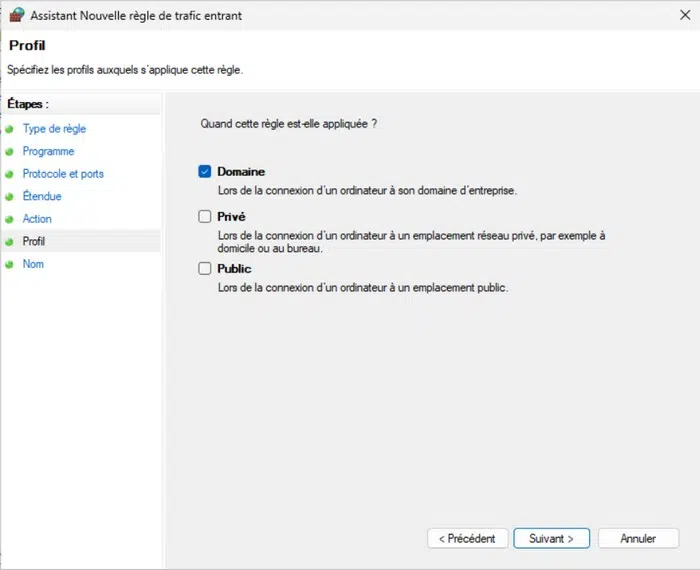Click green bullet beside Programme step
The image size is (700, 570).
point(10,152)
